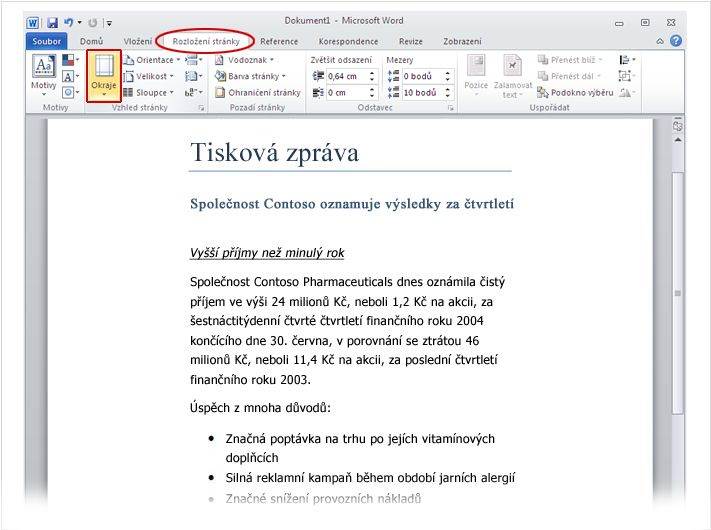Undo the last action
Image resolution: width=711 pixels, height=530 pixels.
(68, 22)
